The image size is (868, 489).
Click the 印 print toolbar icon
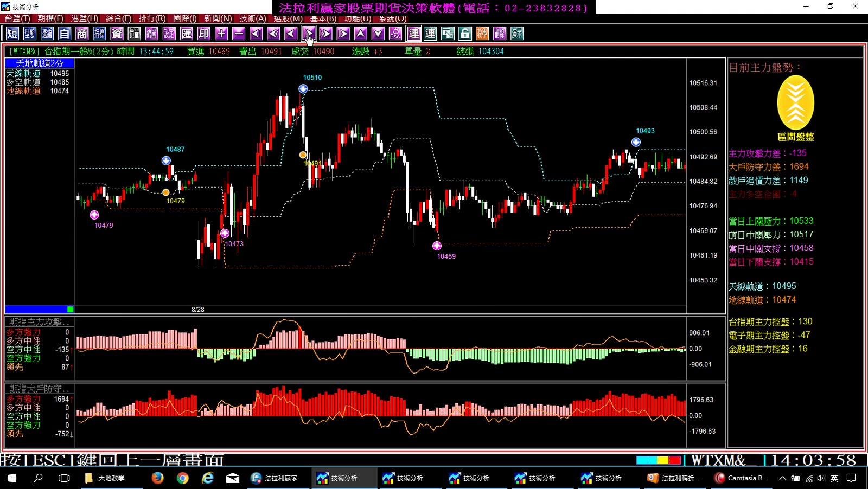click(204, 34)
